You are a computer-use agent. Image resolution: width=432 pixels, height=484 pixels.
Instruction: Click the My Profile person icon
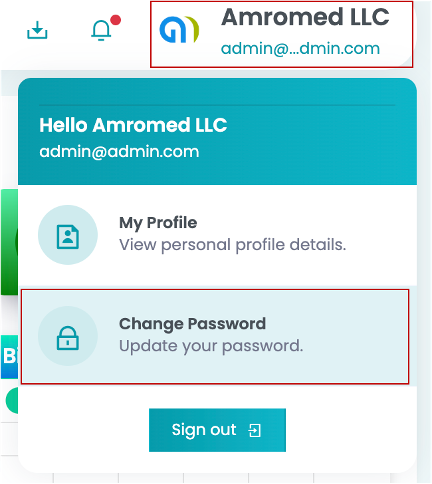68,235
